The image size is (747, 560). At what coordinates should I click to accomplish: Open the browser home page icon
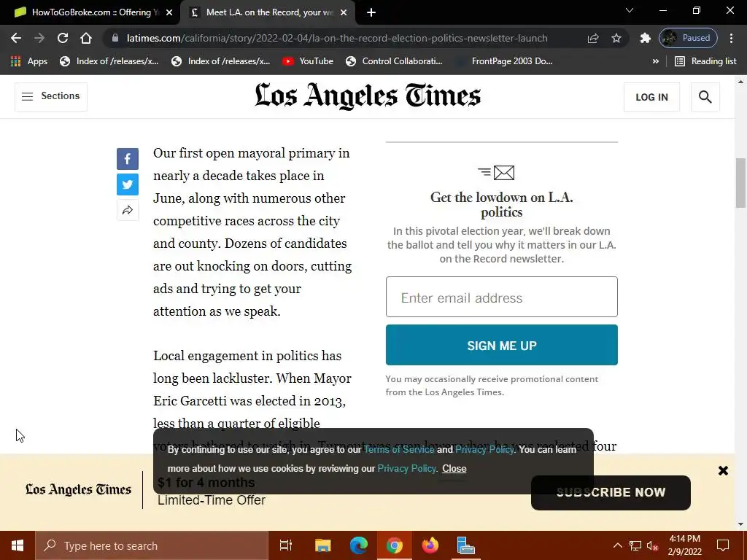click(x=86, y=38)
